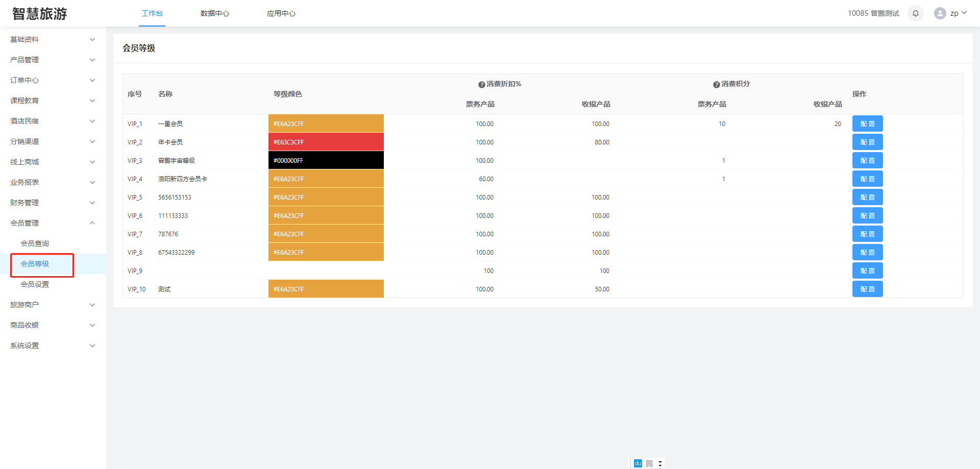The height and width of the screenshot is (469, 980).
Task: Open the 会员设置 submenu item
Action: (53, 284)
